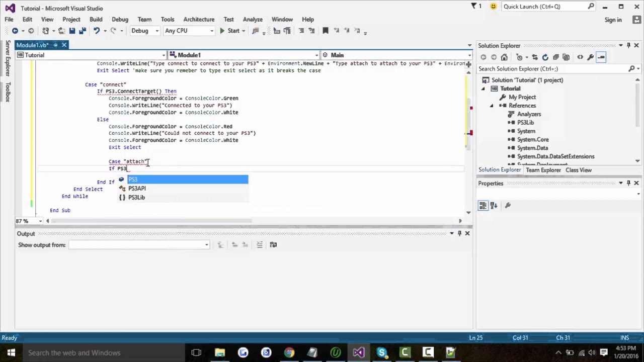This screenshot has width=644, height=362.
Task: Click the Navigate Backward toolbar arrow
Action: (x=15, y=31)
